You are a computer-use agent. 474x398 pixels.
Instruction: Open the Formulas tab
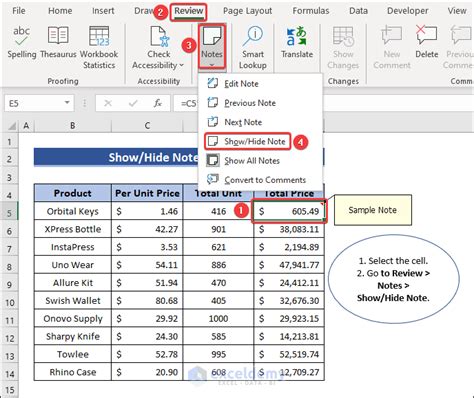[311, 11]
